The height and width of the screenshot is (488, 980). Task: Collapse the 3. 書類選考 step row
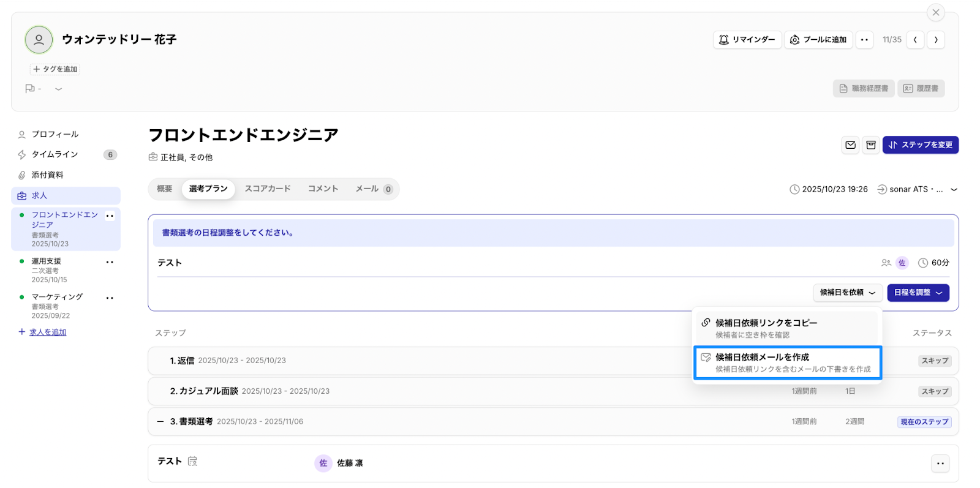pyautogui.click(x=160, y=422)
